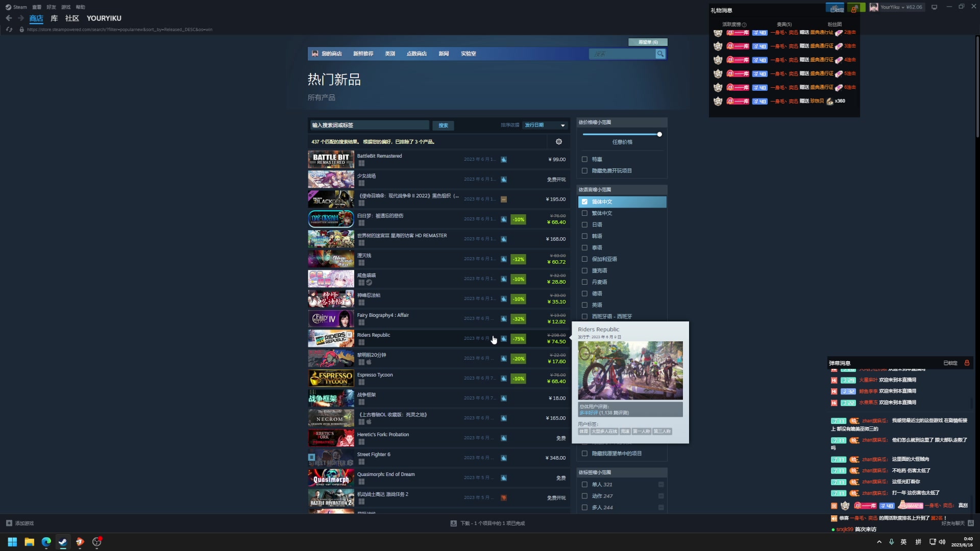980x551 pixels.
Task: Collapse the 依价格缩小范围 section header
Action: [x=622, y=122]
